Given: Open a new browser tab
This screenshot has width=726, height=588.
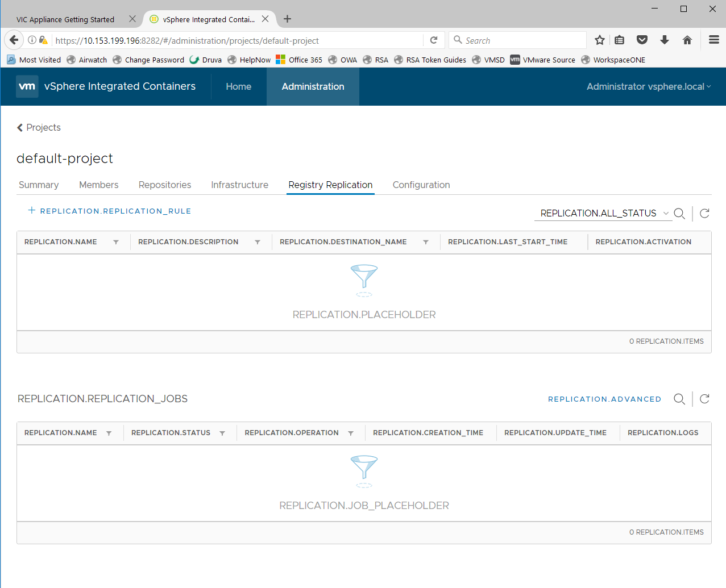Looking at the screenshot, I should (x=288, y=19).
